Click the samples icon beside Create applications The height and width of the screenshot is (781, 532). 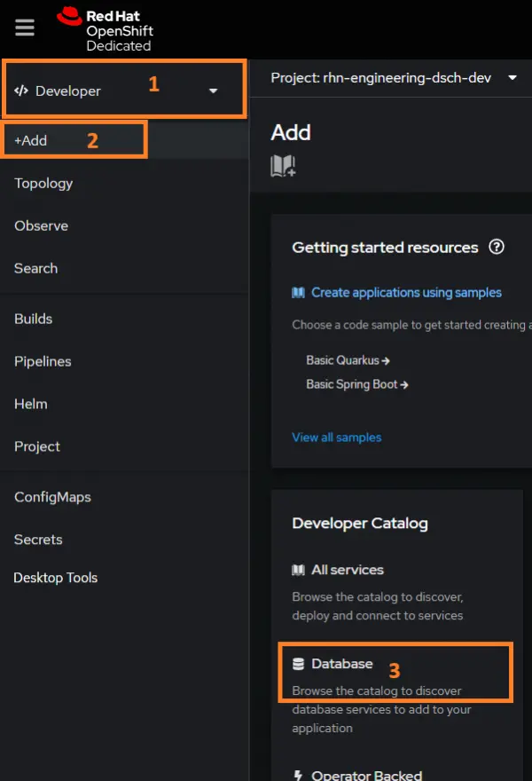[x=298, y=292]
